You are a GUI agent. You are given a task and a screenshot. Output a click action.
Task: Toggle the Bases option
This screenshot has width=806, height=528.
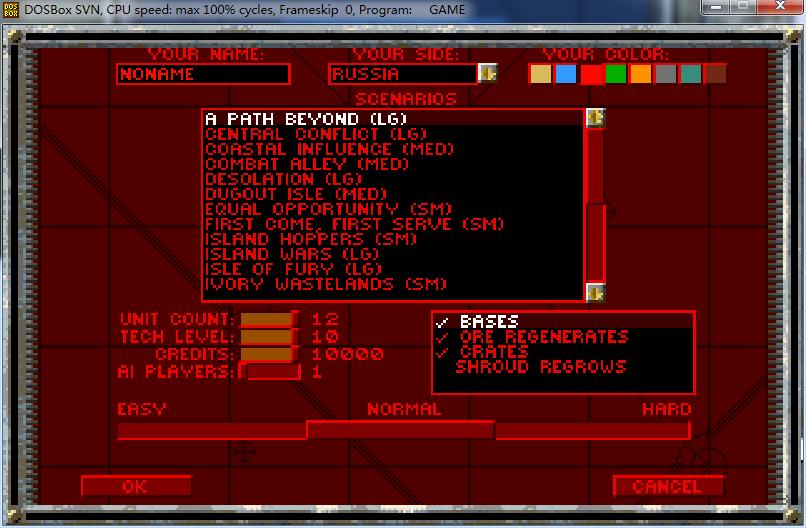click(563, 321)
